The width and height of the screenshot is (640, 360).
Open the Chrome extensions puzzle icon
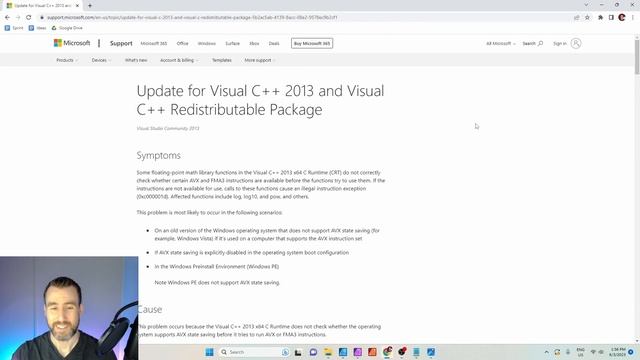[600, 18]
